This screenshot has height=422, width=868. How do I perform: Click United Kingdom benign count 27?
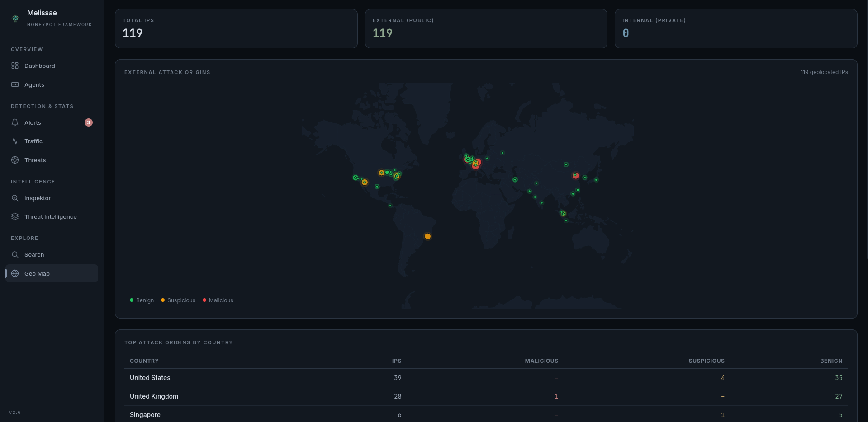(839, 396)
